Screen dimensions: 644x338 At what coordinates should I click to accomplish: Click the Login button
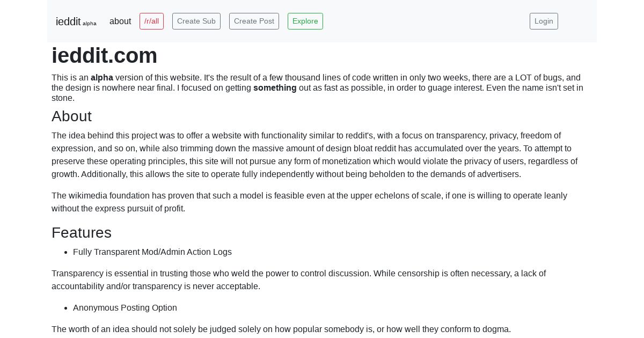click(x=544, y=21)
